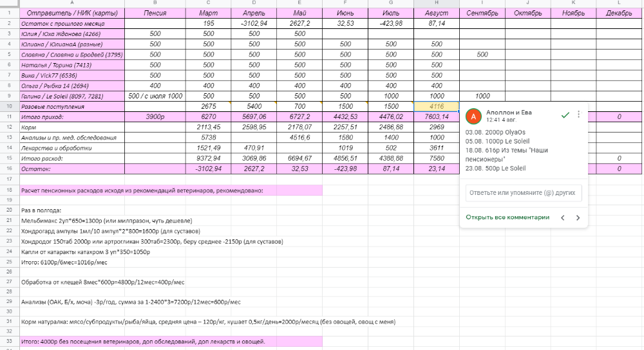Image resolution: width=644 pixels, height=350 pixels.
Task: Go to the previous comment arrow
Action: 563,217
